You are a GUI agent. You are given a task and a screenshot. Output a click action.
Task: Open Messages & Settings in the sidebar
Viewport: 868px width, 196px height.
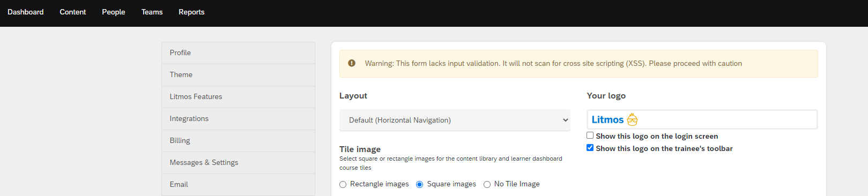click(238, 163)
